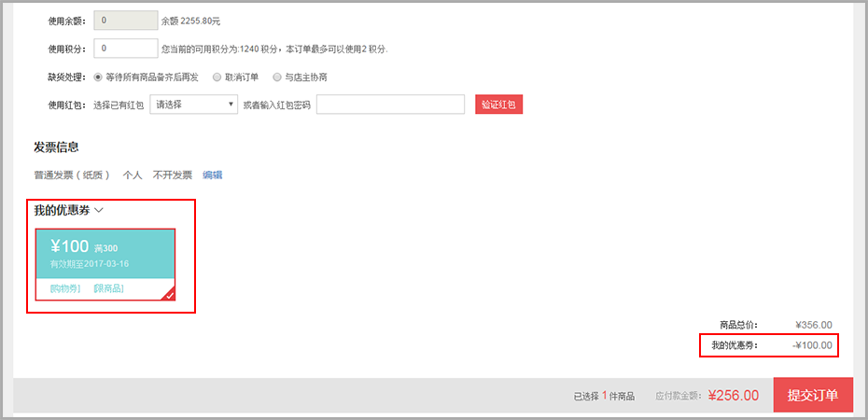Click the coupon's selected checkmark corner
Screen dimensions: 868x420
tap(169, 295)
